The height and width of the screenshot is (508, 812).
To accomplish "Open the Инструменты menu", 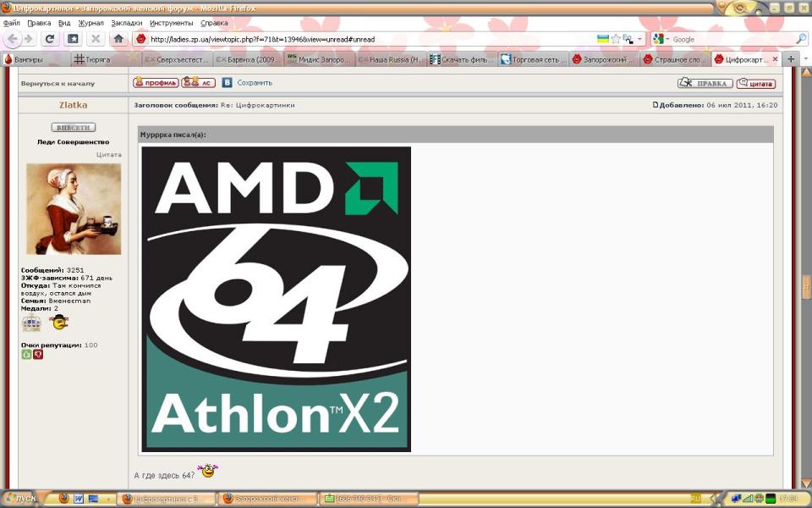I will pyautogui.click(x=172, y=23).
